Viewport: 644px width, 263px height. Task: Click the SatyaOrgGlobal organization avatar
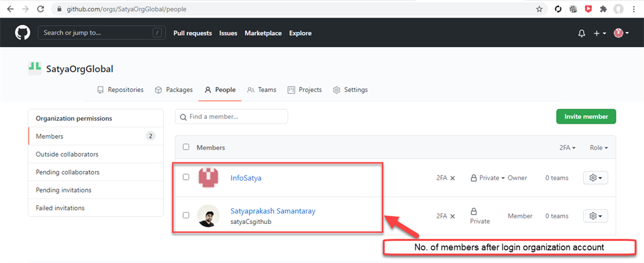tap(35, 68)
